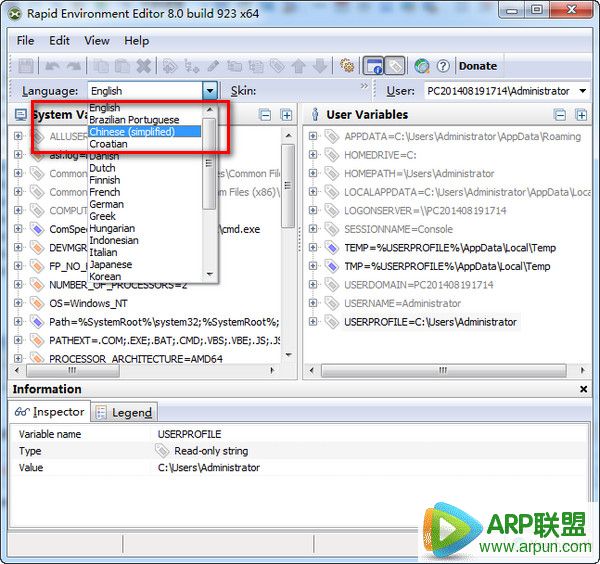This screenshot has height=564, width=600.
Task: Expand the OS=Windows_NT node
Action: (18, 303)
